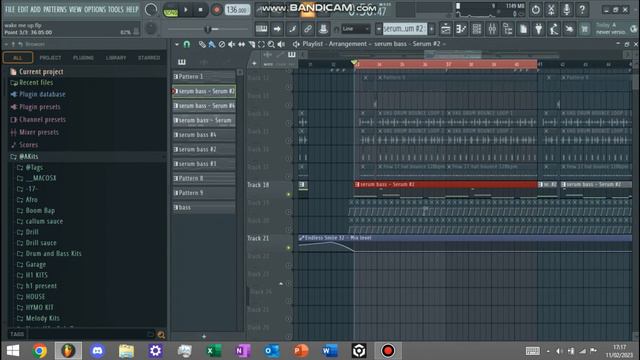
Task: Open the tempo tapper icon
Action: click(554, 29)
